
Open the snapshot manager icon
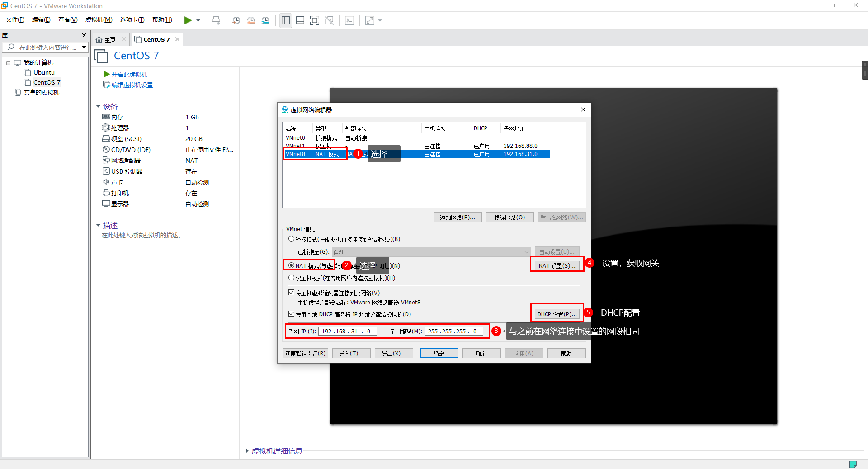(265, 20)
